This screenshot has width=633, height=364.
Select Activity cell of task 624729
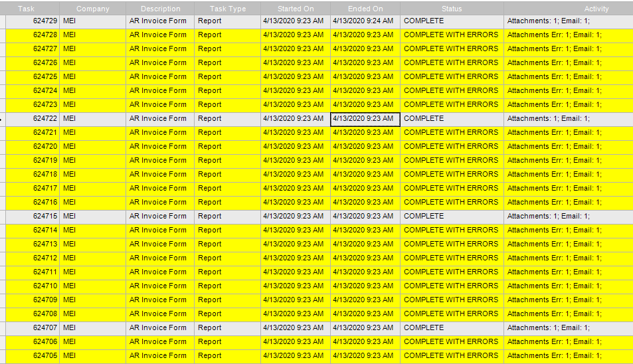click(569, 21)
